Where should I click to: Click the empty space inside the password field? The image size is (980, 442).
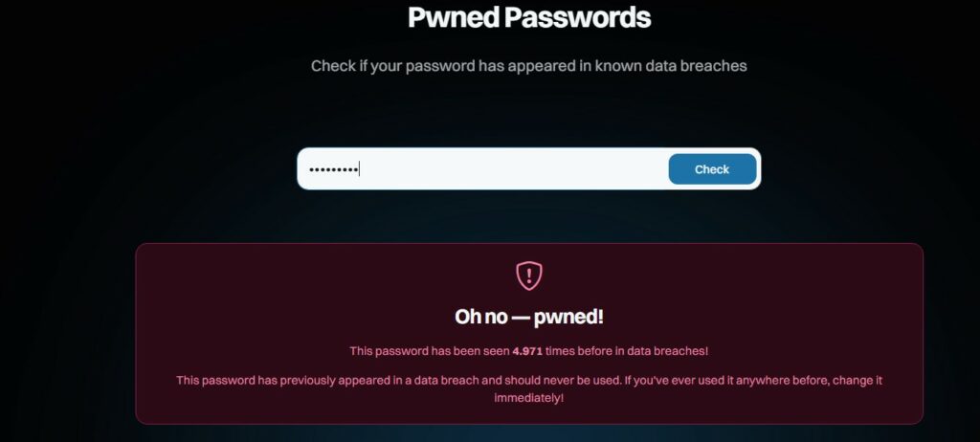(517, 169)
